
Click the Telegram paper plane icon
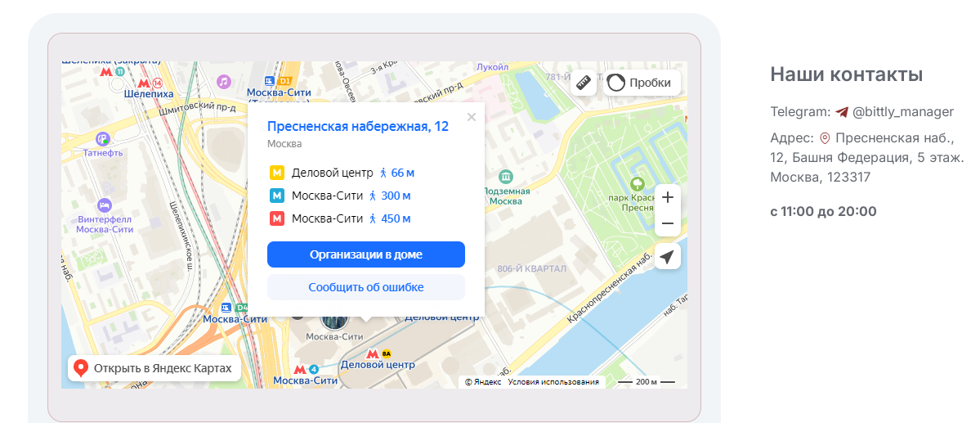coord(842,112)
